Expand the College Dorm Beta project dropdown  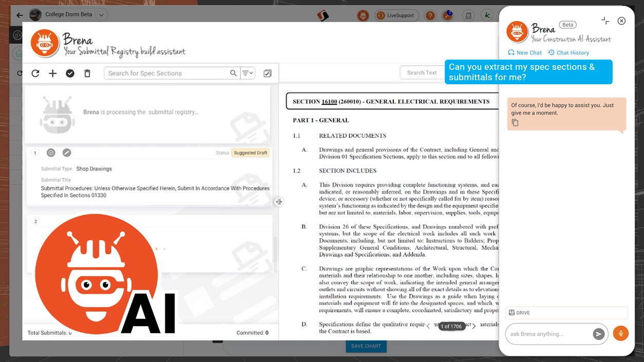[101, 15]
